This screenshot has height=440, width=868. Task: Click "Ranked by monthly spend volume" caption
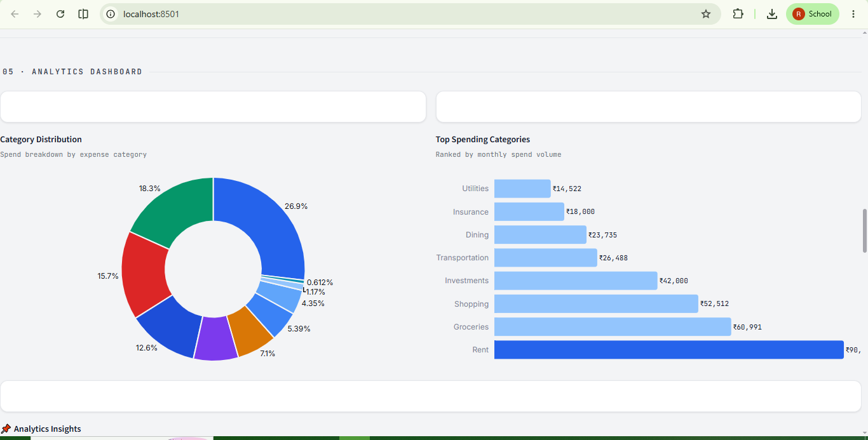pos(499,154)
